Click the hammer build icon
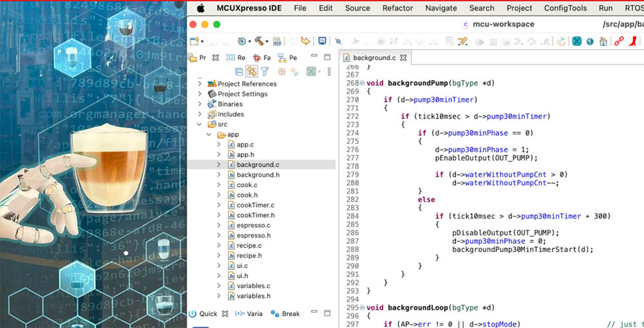Screen dimensions: 644x328 pos(259,41)
